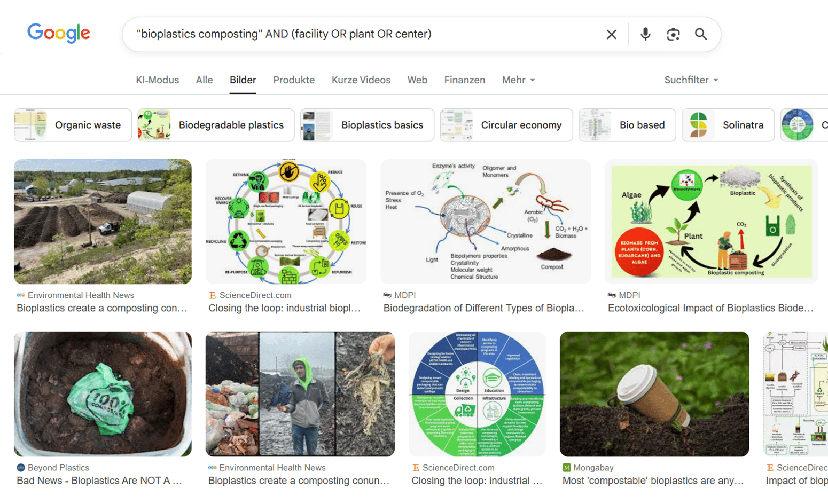The image size is (828, 504).
Task: Switch to the KI-Modus tab
Action: [x=157, y=80]
